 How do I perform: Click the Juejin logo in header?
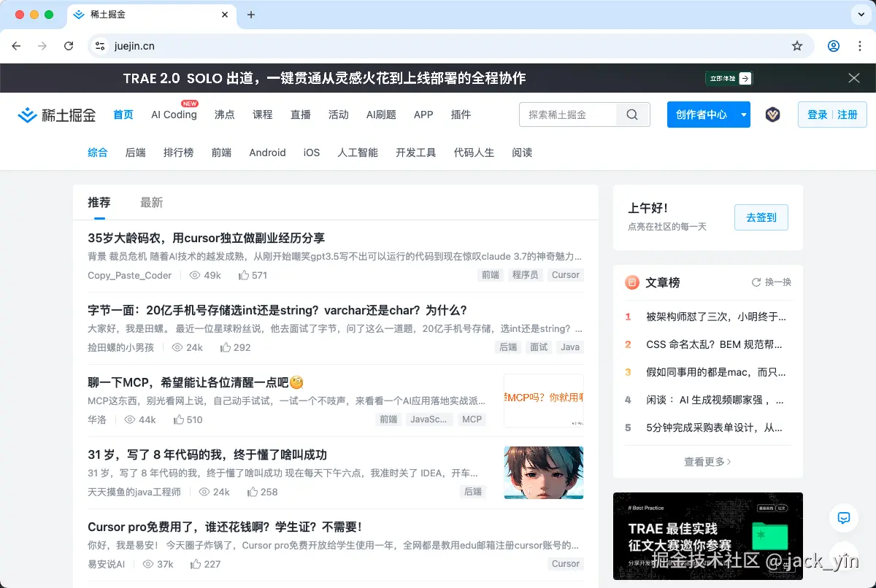coord(57,115)
